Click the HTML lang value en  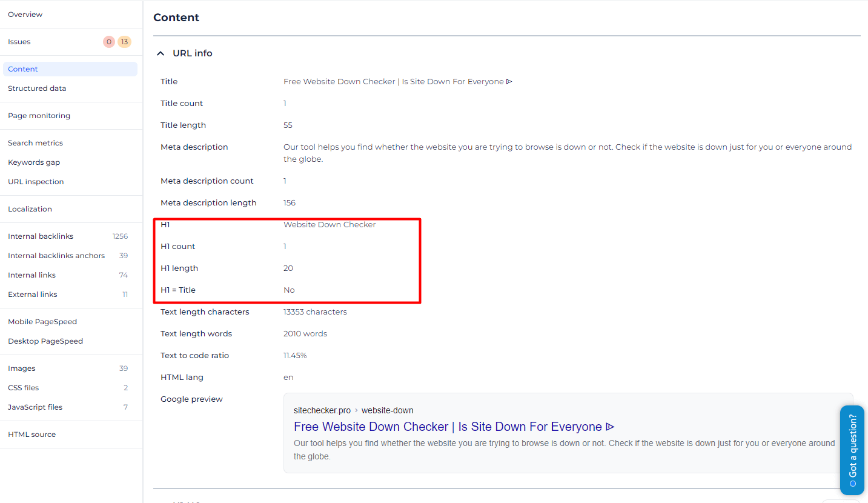click(x=288, y=378)
